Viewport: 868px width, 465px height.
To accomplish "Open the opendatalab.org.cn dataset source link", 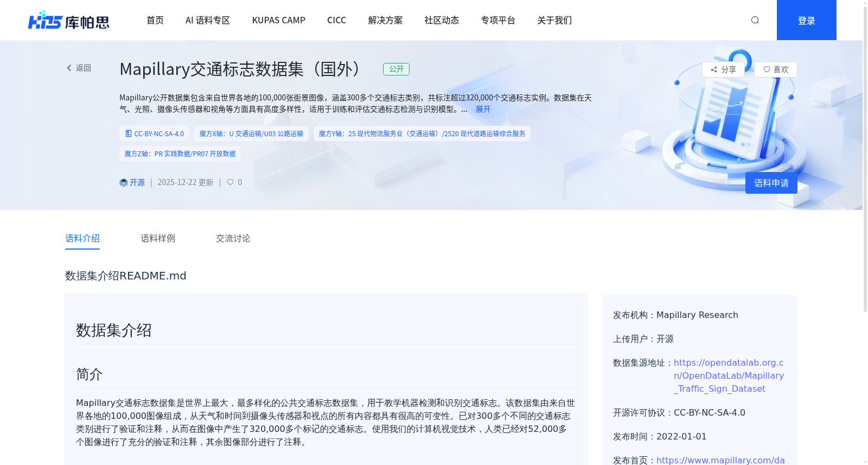I will click(x=729, y=375).
